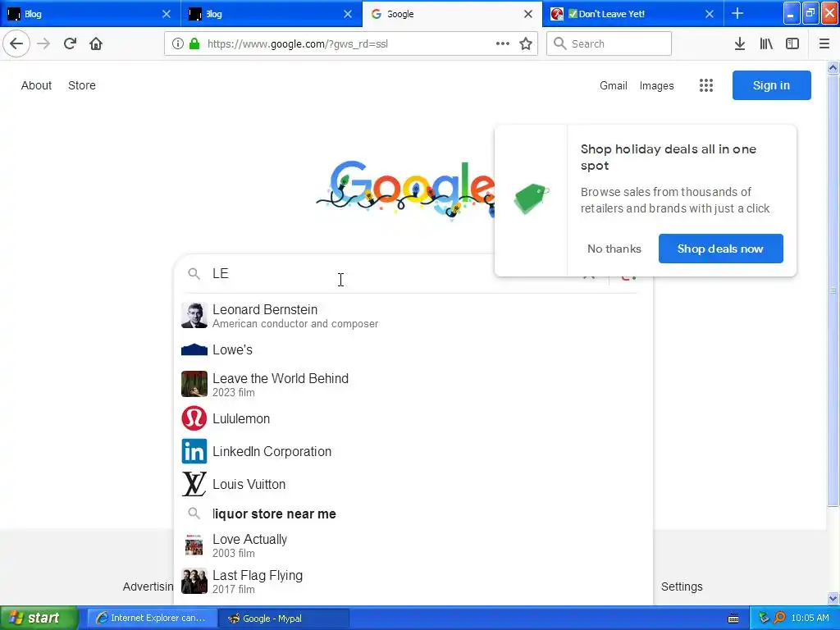Image resolution: width=840 pixels, height=630 pixels.
Task: Click the green padlock security icon
Action: (194, 43)
